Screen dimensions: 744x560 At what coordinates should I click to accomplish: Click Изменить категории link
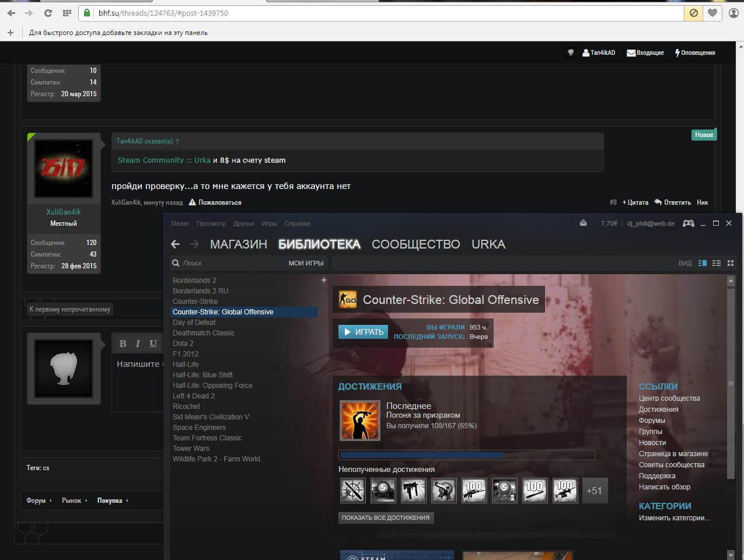675,518
